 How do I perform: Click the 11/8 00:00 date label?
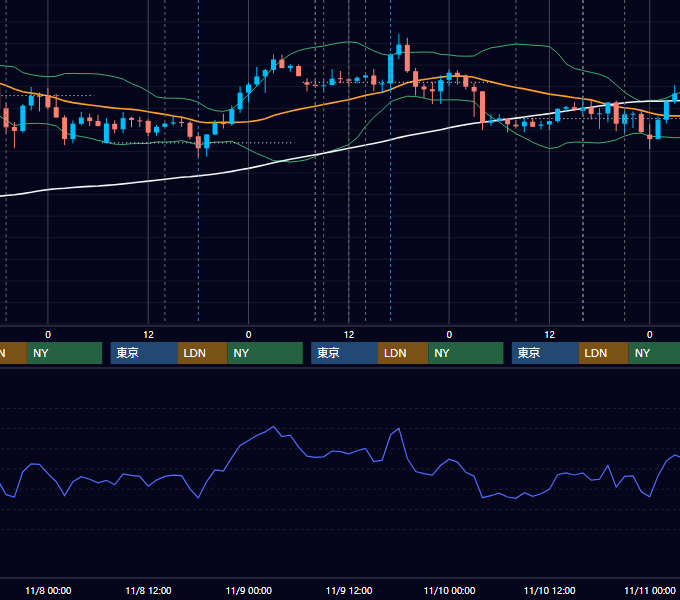coord(48,590)
